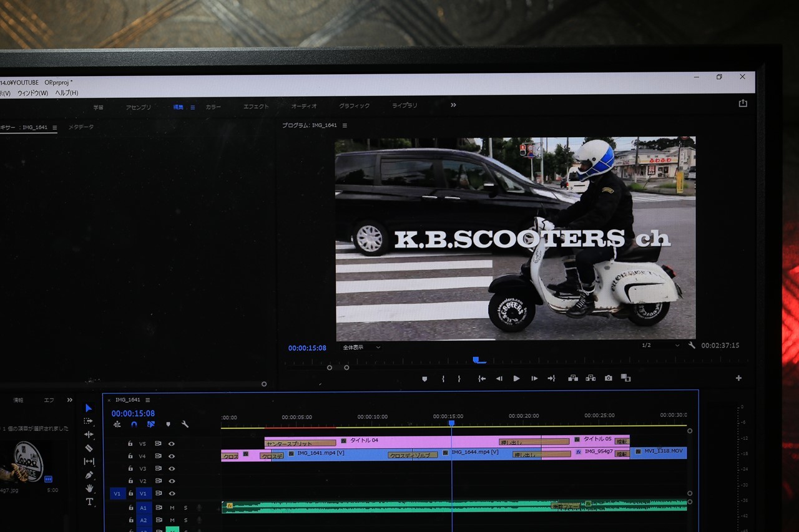Screen dimensions: 799x532
Task: Open the ウィンドウ(W) menu
Action: click(x=32, y=93)
